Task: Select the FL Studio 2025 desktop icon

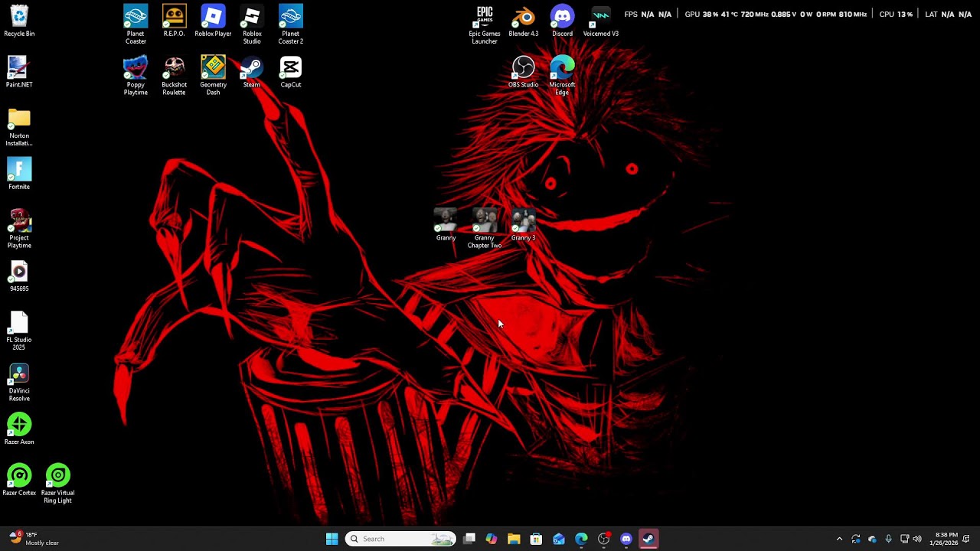Action: click(x=19, y=331)
